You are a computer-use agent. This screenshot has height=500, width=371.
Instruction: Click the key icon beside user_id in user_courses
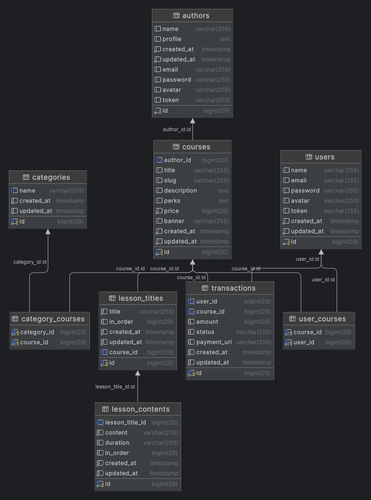tap(289, 343)
